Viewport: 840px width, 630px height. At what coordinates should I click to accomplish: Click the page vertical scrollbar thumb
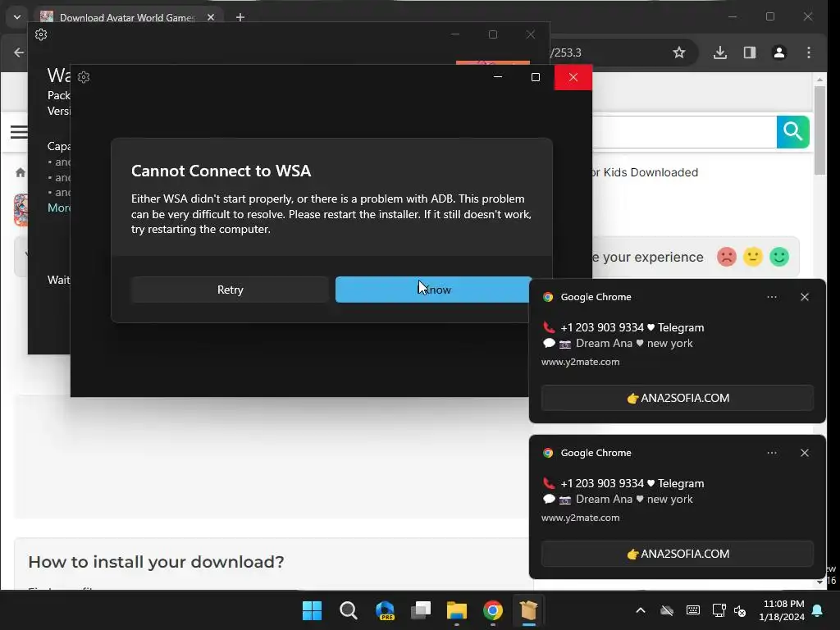point(819,130)
